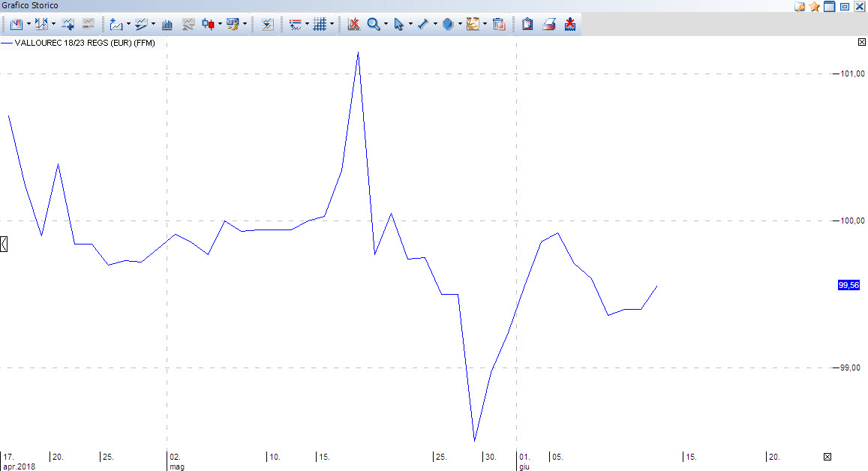Click the X box at chart top-right
The width and height of the screenshot is (868, 471).
[x=861, y=43]
